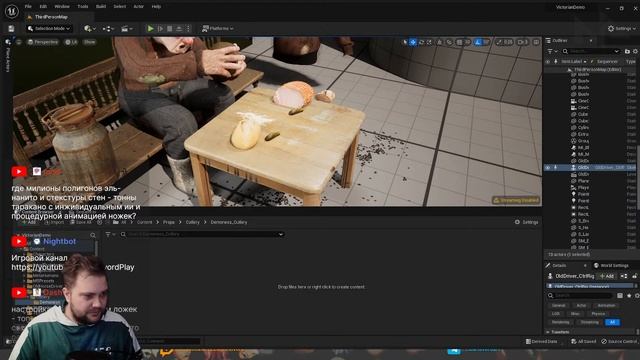This screenshot has width=640, height=360.
Task: Click the Save current level icon
Action: point(11,29)
